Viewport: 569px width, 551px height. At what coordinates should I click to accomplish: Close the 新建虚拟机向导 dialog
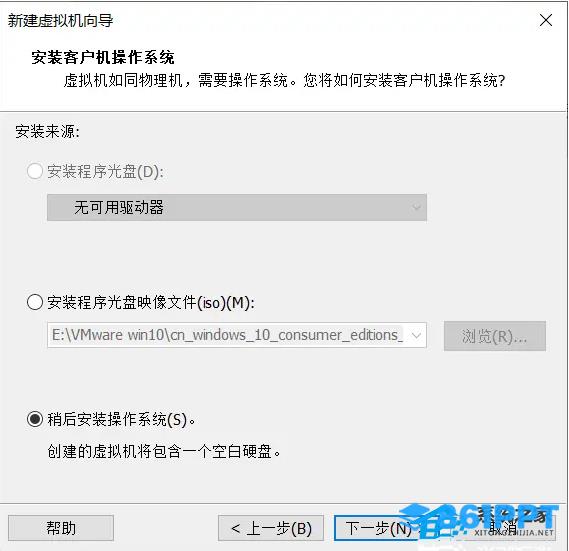[x=545, y=20]
